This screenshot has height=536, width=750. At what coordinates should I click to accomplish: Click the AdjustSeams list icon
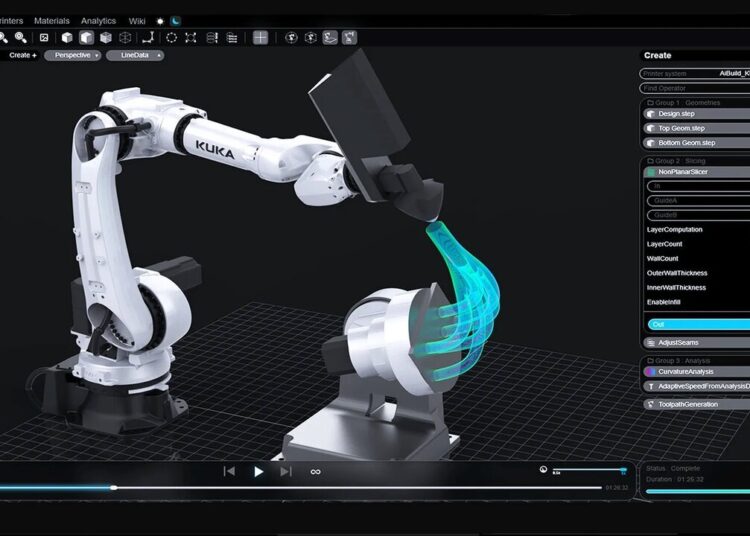pyautogui.click(x=651, y=343)
